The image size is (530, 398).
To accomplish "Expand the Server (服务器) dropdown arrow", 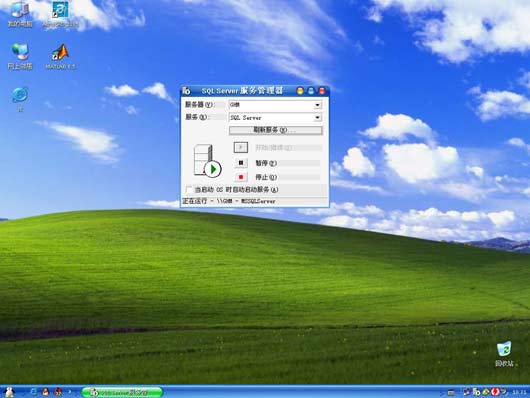I will (x=317, y=105).
